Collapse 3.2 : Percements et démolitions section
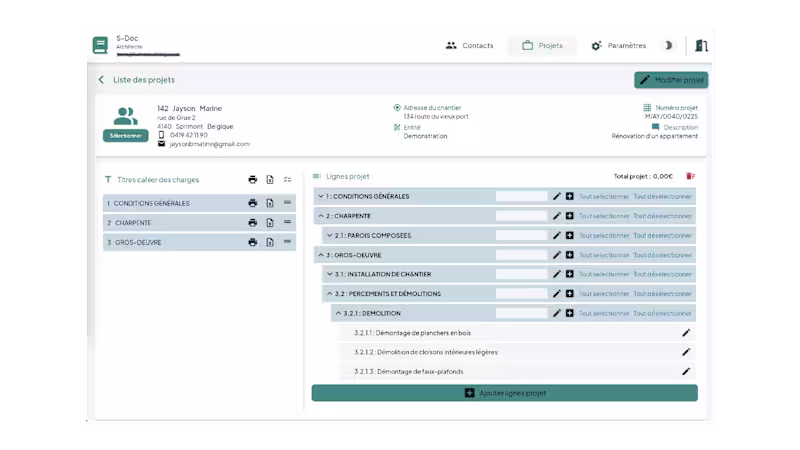 pos(330,293)
